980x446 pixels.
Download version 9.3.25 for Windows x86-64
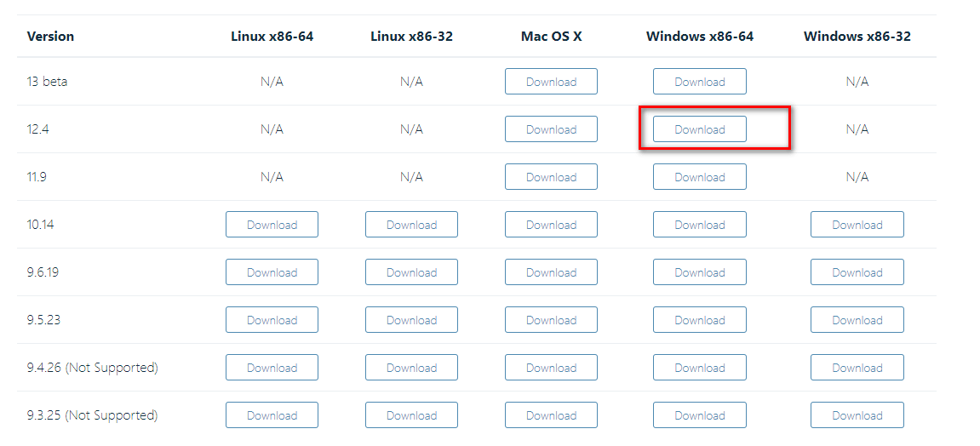coord(699,415)
